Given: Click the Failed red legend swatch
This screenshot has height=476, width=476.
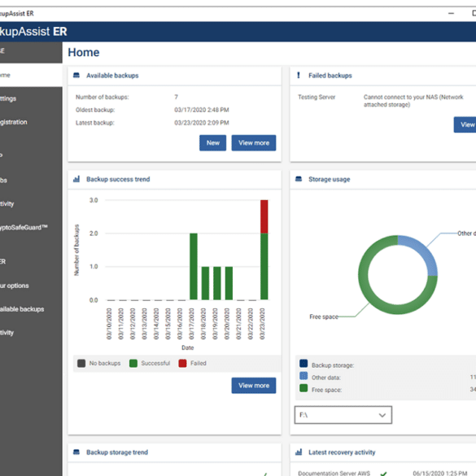Looking at the screenshot, I should (182, 363).
